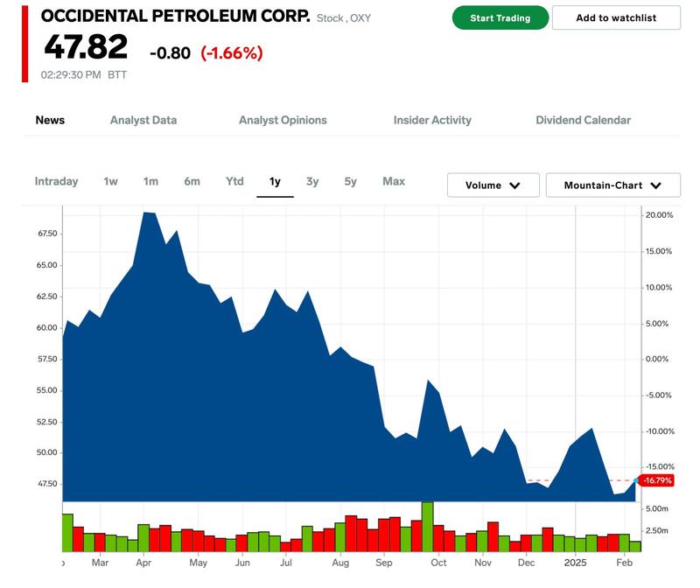This screenshot has height=588, width=700.
Task: Add OXY stock to watchlist
Action: [x=616, y=18]
